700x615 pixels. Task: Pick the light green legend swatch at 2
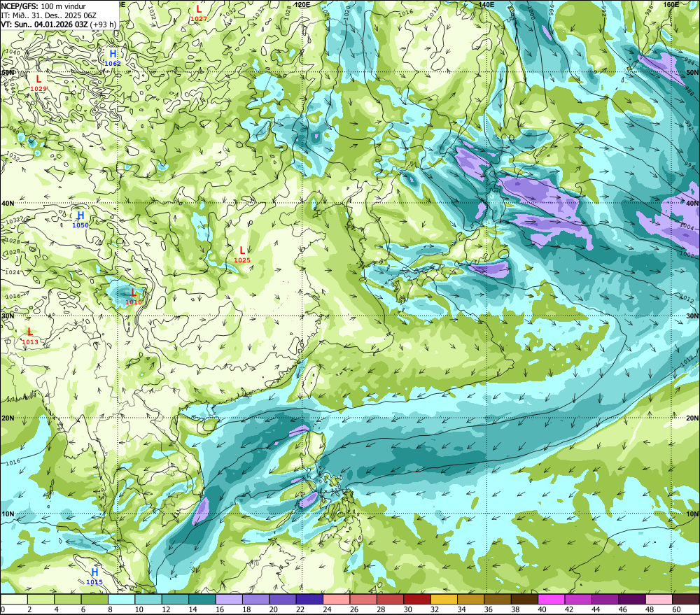coord(41,600)
